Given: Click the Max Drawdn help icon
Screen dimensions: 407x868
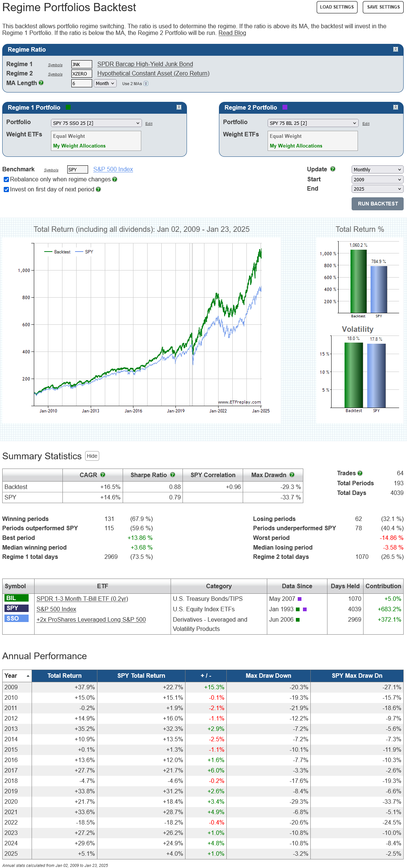Looking at the screenshot, I should [292, 475].
